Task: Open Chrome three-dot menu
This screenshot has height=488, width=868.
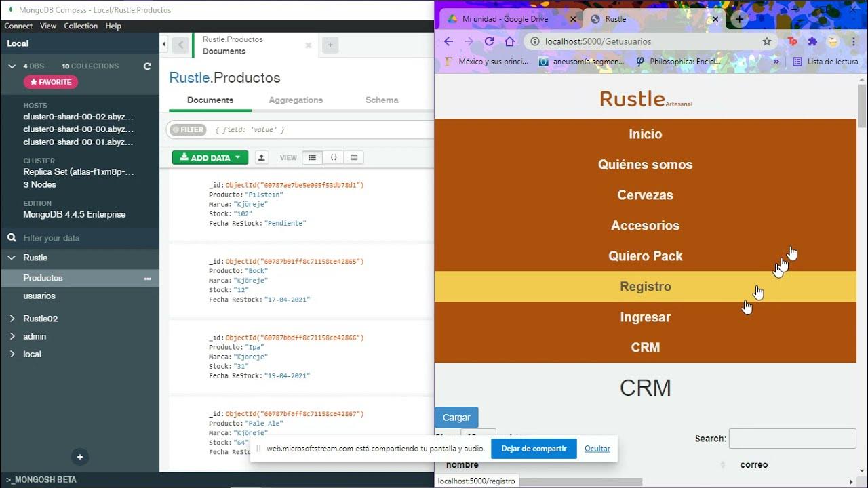Action: 852,41
